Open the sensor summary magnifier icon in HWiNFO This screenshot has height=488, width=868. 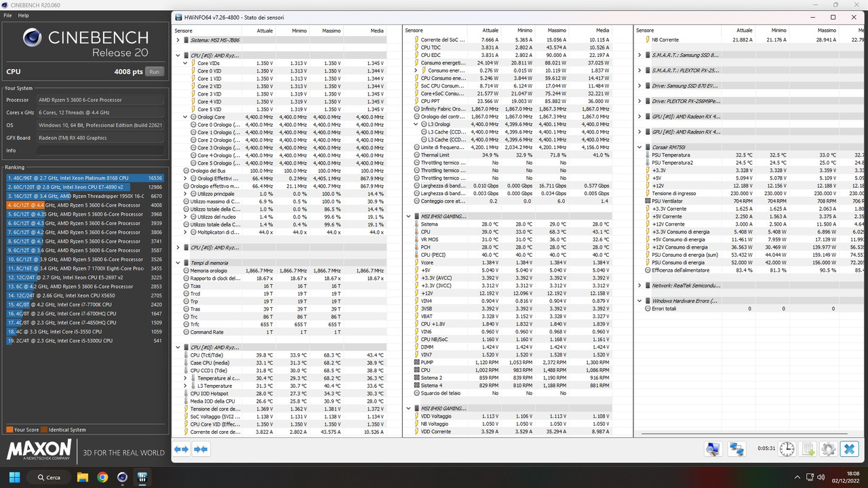[713, 449]
